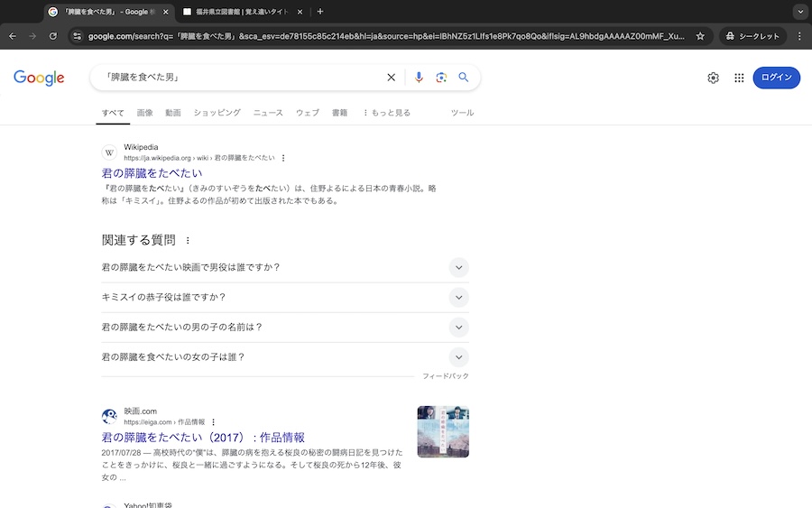812x508 pixels.
Task: Close the Google search tab
Action: [166, 12]
